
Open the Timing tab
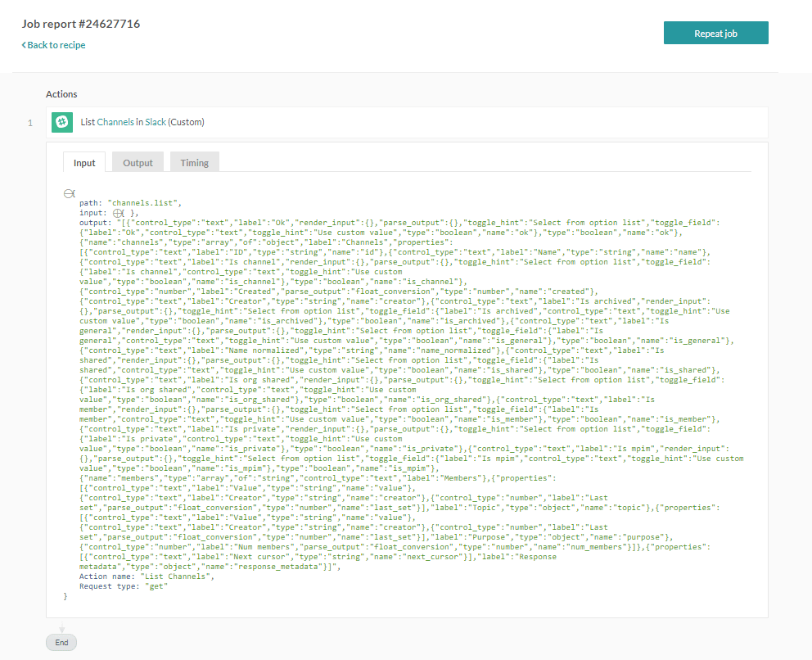[194, 161]
